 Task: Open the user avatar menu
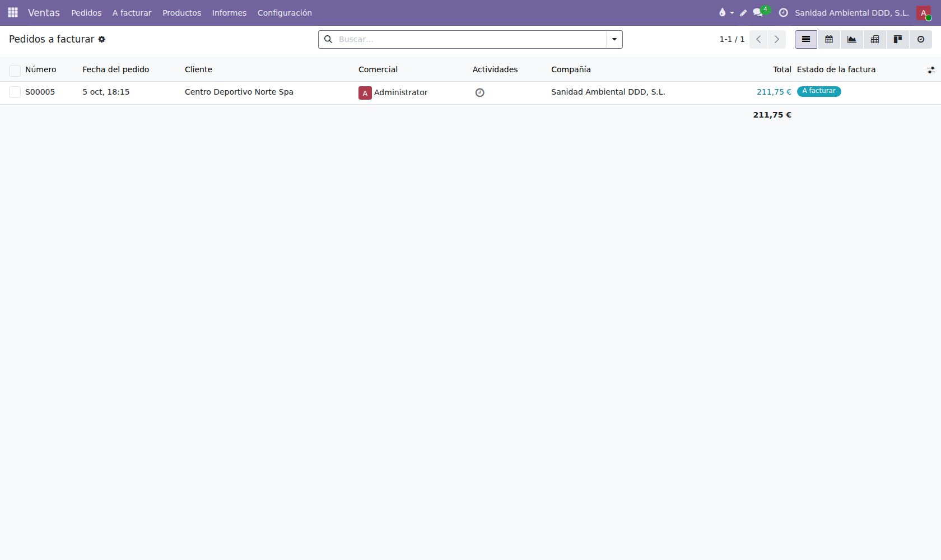click(924, 12)
